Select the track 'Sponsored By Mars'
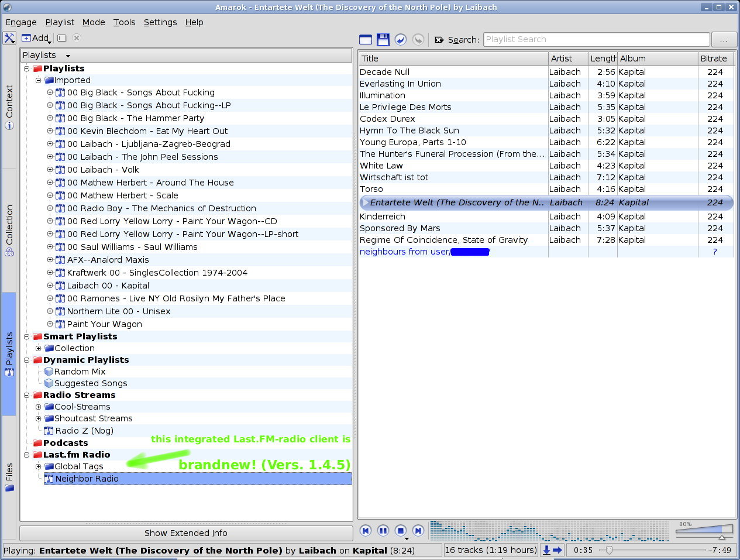740x560 pixels. [x=547, y=228]
